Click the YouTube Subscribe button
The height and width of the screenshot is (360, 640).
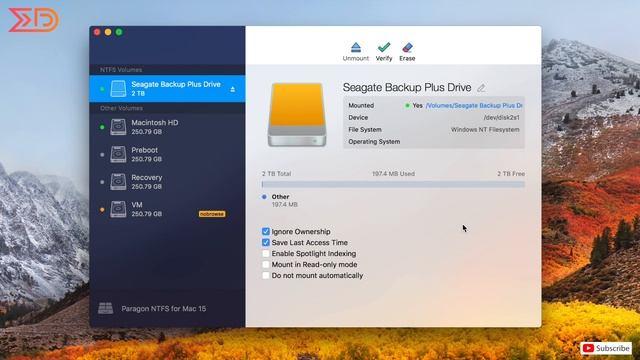[x=606, y=348]
